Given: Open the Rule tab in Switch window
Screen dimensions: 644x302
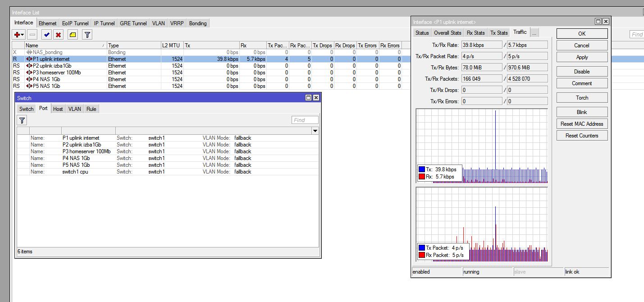Looking at the screenshot, I should (x=91, y=109).
